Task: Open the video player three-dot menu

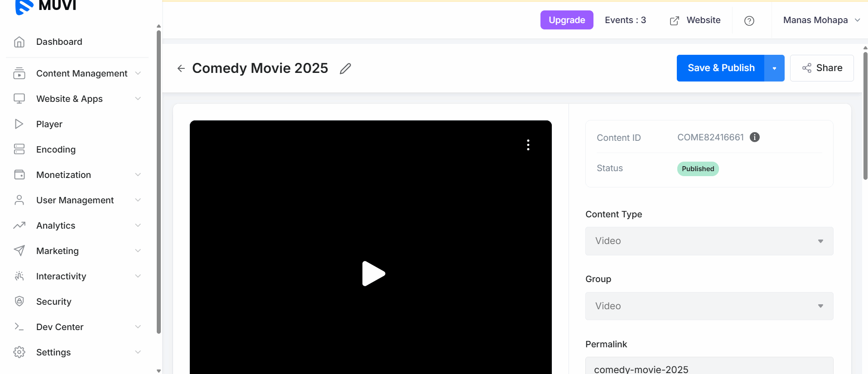Action: pyautogui.click(x=528, y=145)
